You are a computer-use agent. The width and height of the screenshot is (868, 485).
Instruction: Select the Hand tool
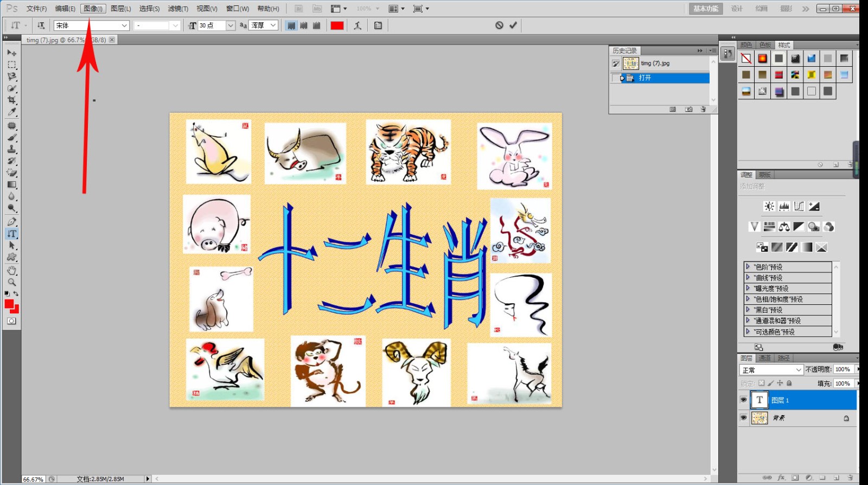11,270
